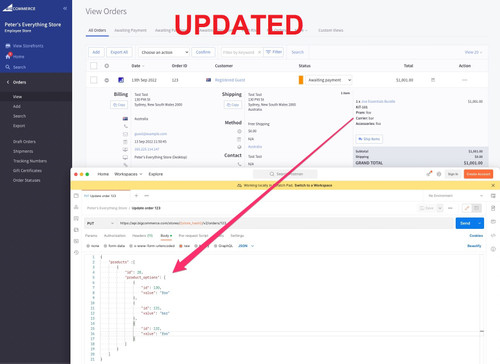This screenshot has width=500, height=364.
Task: Switch to the Authorization tab
Action: (115, 236)
